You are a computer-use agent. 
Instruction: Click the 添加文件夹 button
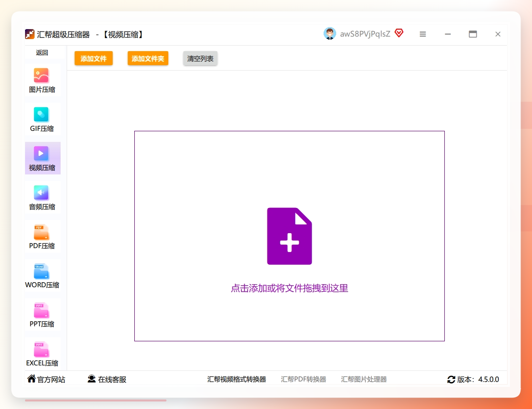[148, 58]
